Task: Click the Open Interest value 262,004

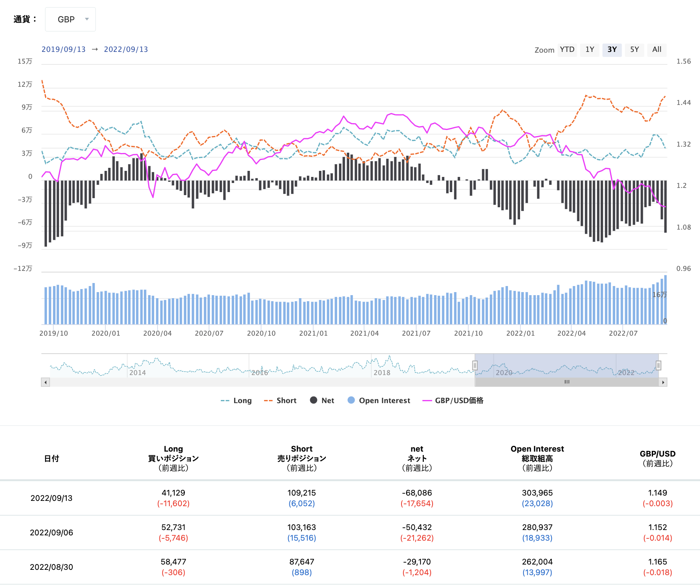Action: pyautogui.click(x=537, y=562)
